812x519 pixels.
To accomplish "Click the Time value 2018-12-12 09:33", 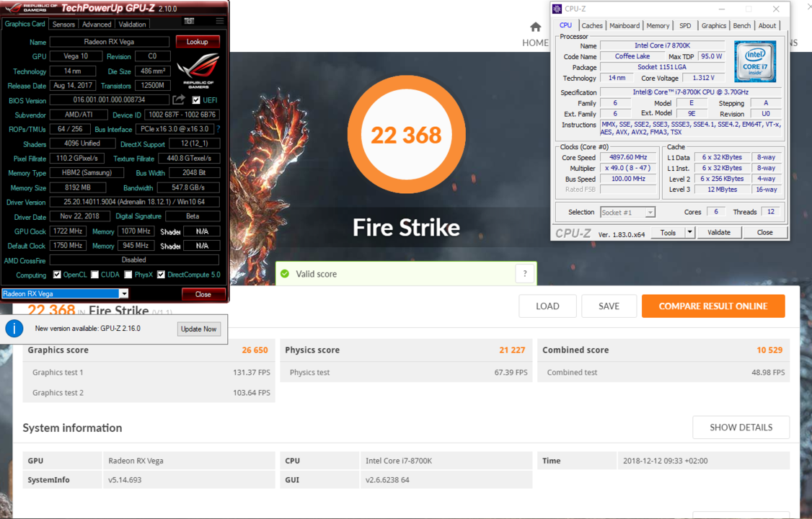I will point(665,461).
